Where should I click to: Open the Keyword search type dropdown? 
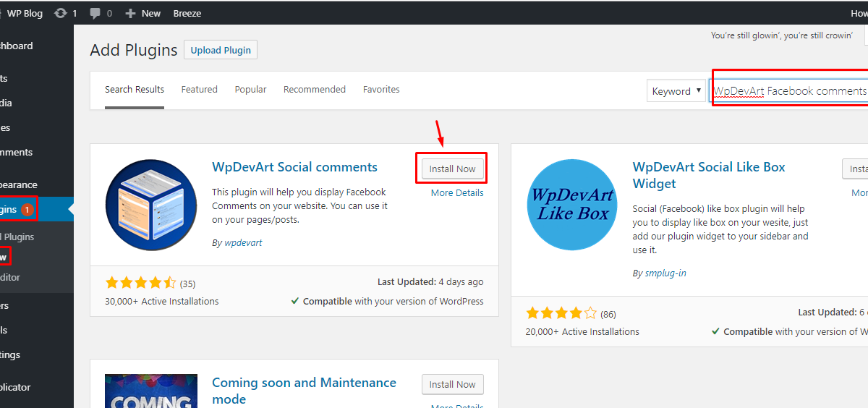[x=676, y=91]
